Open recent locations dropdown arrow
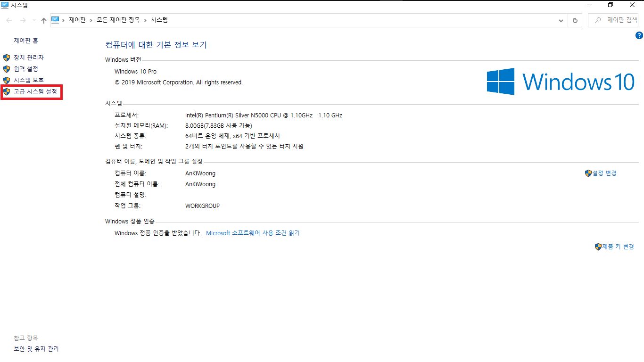 pos(34,21)
